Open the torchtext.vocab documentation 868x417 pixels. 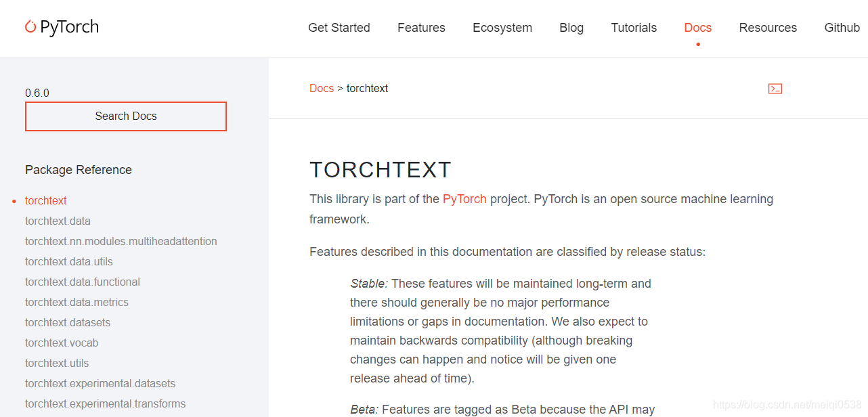(62, 343)
